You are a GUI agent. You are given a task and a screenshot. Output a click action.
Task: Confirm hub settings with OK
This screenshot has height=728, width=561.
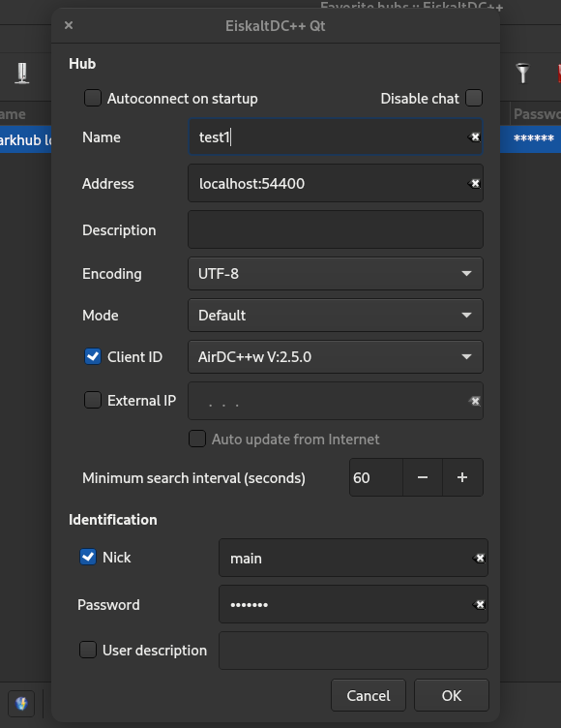click(452, 695)
